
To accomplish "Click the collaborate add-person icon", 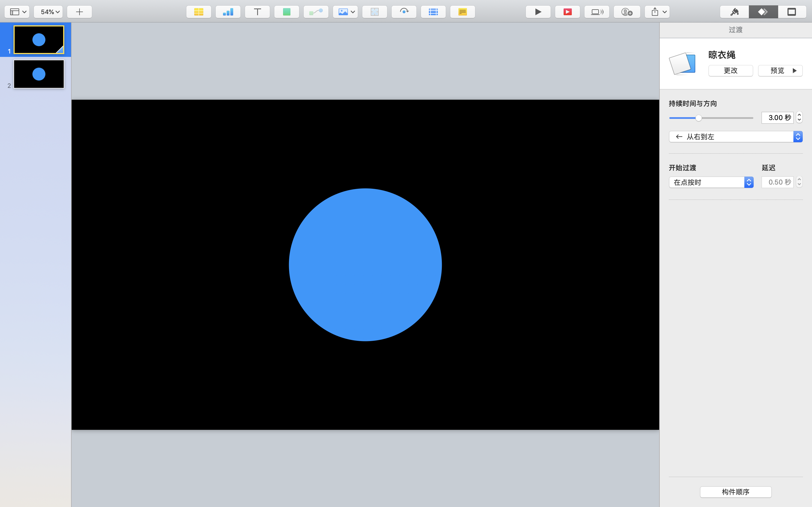I will tap(626, 12).
